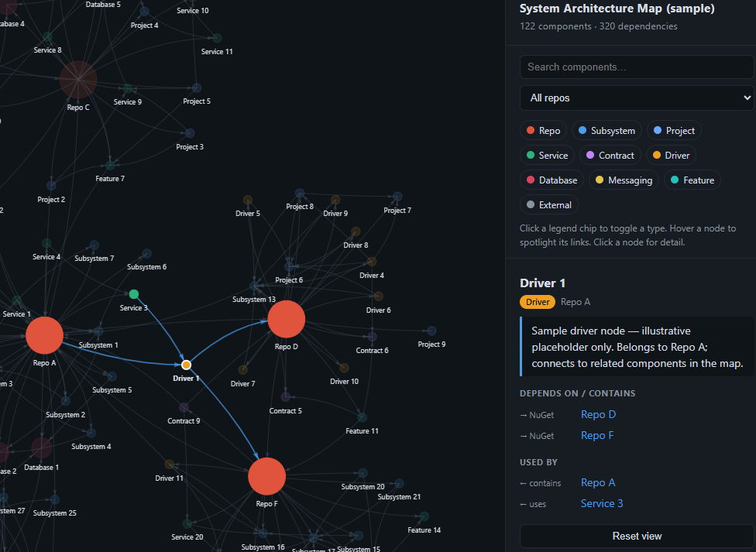This screenshot has height=552, width=756.
Task: Toggle the Feature legend chip
Action: (692, 180)
